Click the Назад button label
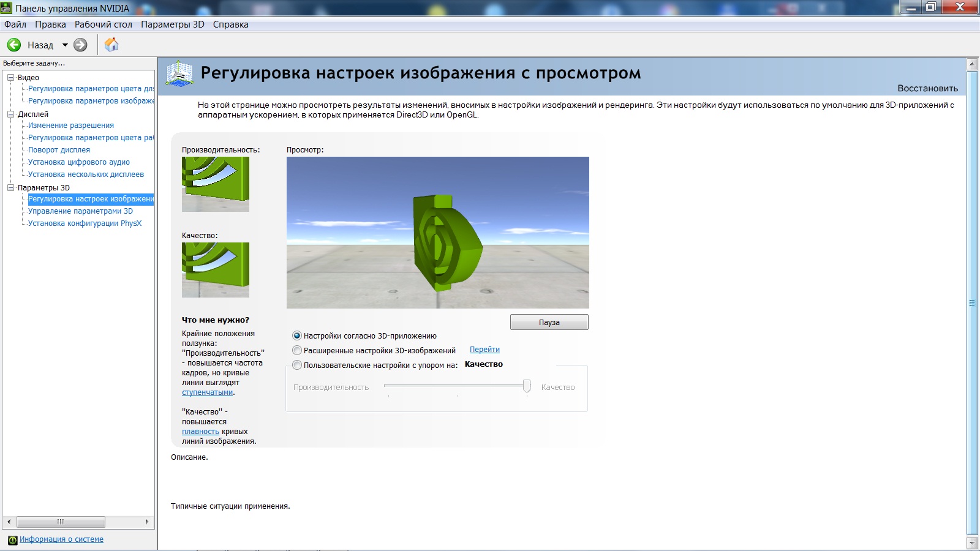The width and height of the screenshot is (980, 551). pos(40,45)
